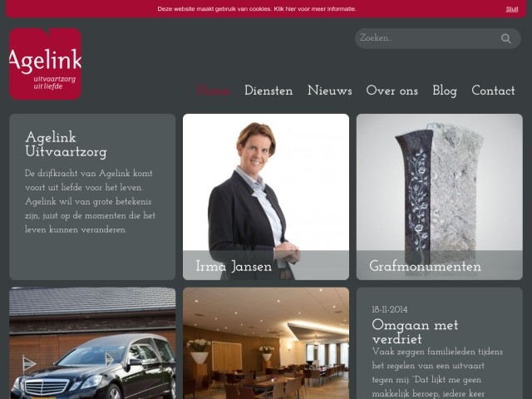Open the Irma Jansen photo tile
The height and width of the screenshot is (399, 532).
(266, 197)
